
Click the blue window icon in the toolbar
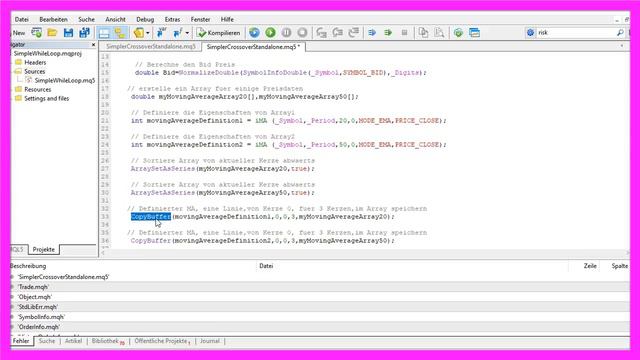tap(474, 33)
